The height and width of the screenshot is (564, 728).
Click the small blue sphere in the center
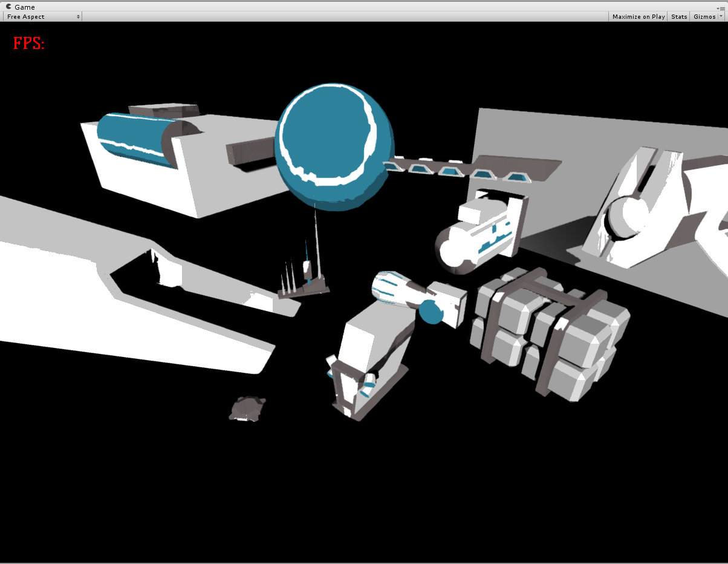431,311
